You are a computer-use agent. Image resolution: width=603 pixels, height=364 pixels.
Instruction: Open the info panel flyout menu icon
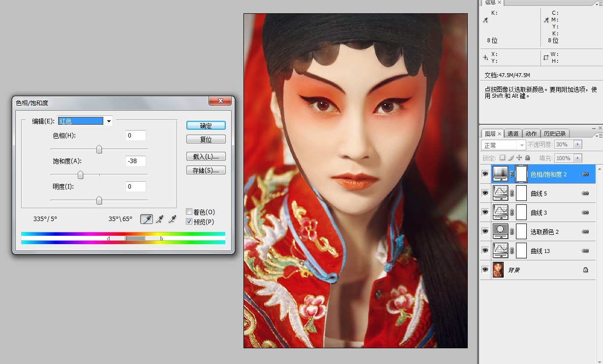pyautogui.click(x=599, y=3)
